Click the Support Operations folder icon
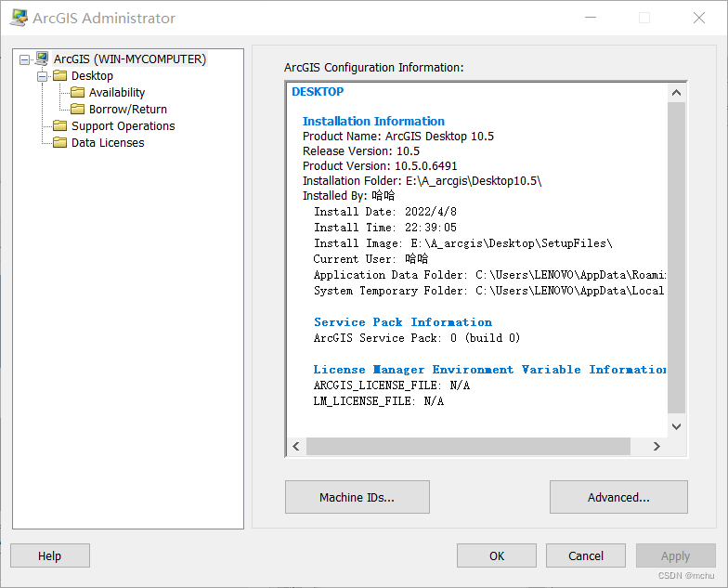This screenshot has height=588, width=728. (59, 125)
